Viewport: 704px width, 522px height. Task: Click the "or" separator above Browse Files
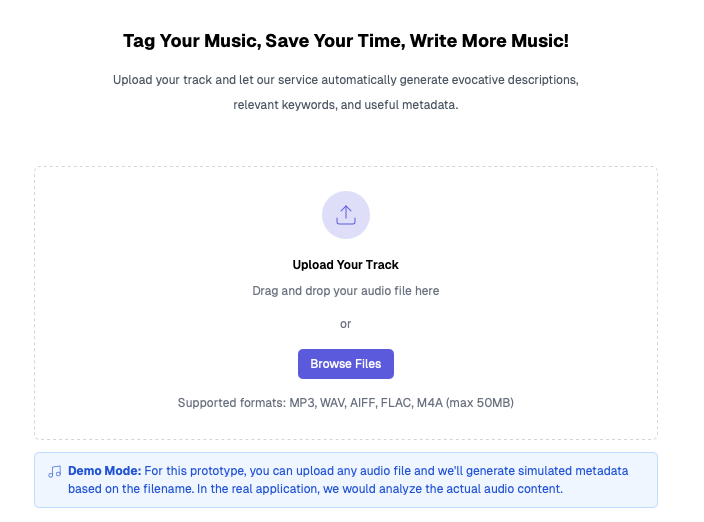click(x=346, y=324)
